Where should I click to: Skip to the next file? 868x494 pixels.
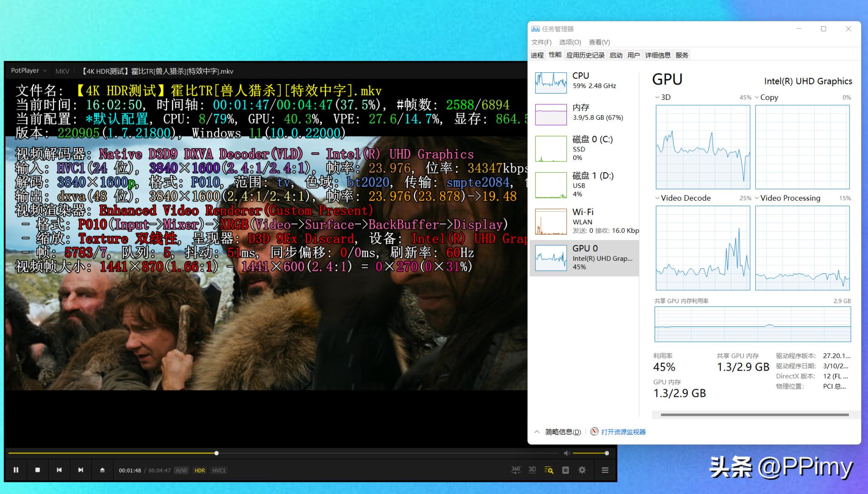click(x=80, y=470)
